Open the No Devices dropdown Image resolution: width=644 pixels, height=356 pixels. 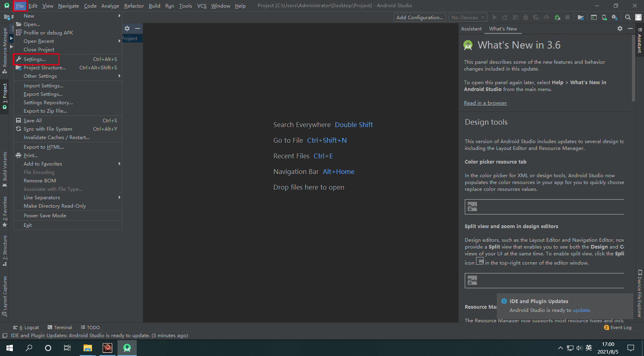468,17
